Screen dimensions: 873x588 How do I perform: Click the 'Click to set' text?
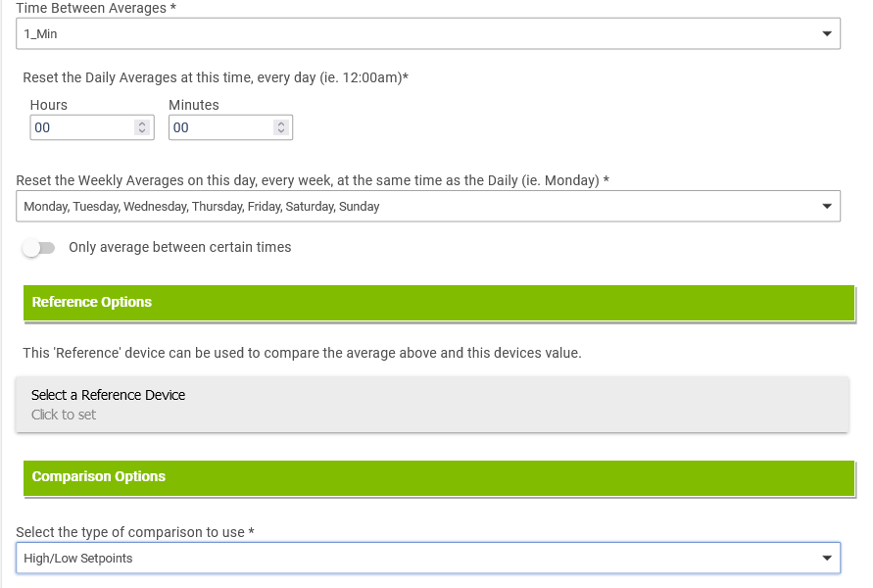point(64,415)
